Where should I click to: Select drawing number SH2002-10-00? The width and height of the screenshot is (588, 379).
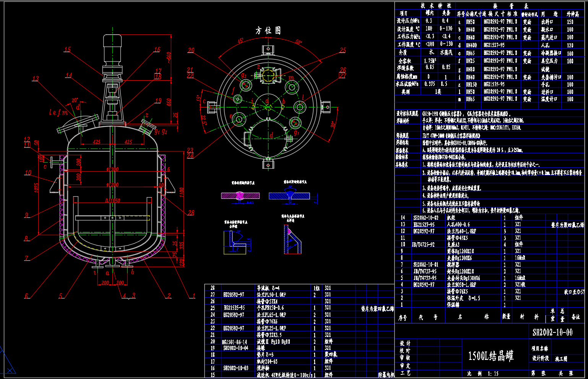pos(552,332)
